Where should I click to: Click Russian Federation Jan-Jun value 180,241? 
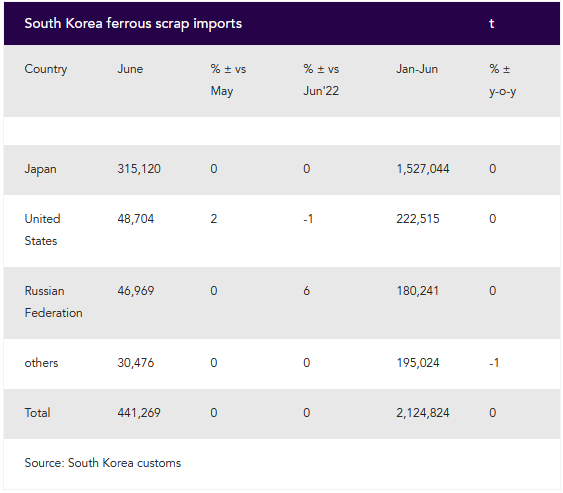click(x=418, y=291)
